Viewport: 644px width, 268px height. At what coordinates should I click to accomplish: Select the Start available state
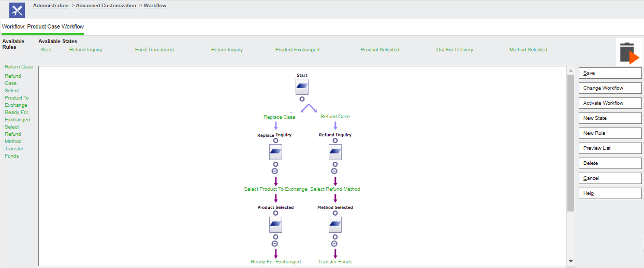tap(46, 50)
